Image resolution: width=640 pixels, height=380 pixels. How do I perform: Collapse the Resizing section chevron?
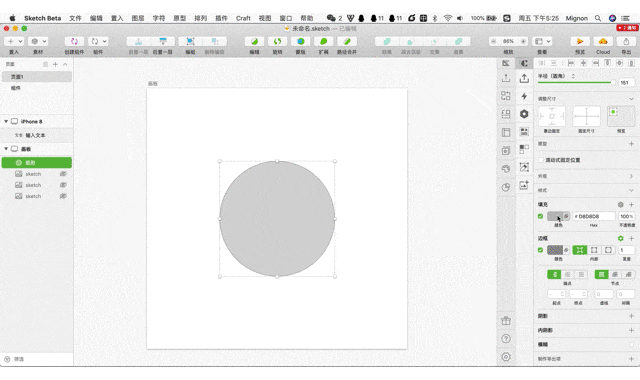point(631,99)
